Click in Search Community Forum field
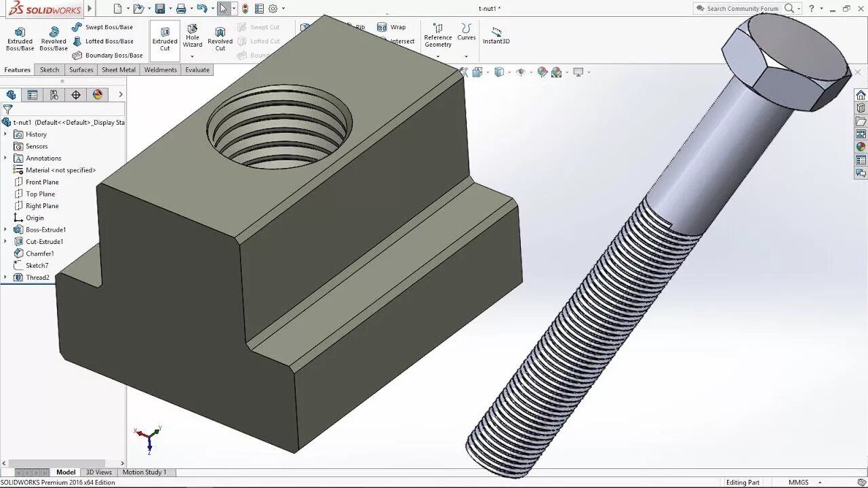868x488 pixels. click(743, 9)
